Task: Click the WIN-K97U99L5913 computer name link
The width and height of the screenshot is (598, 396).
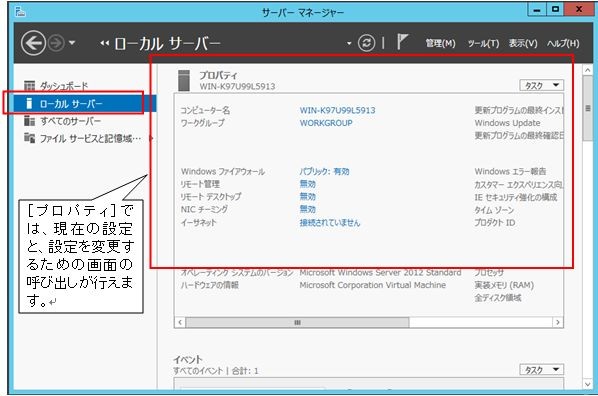Action: pos(338,110)
